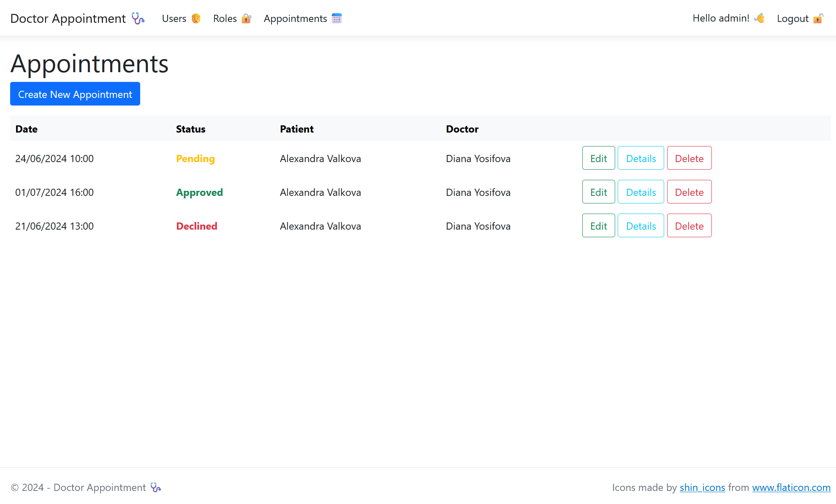Click Delete for the Approved appointment
The width and height of the screenshot is (836, 504).
coord(689,192)
